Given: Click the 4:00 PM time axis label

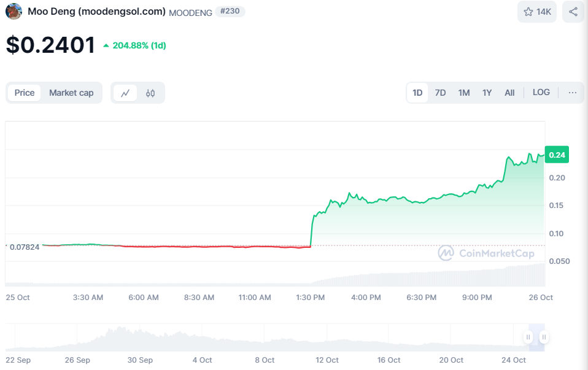Looking at the screenshot, I should tap(366, 297).
